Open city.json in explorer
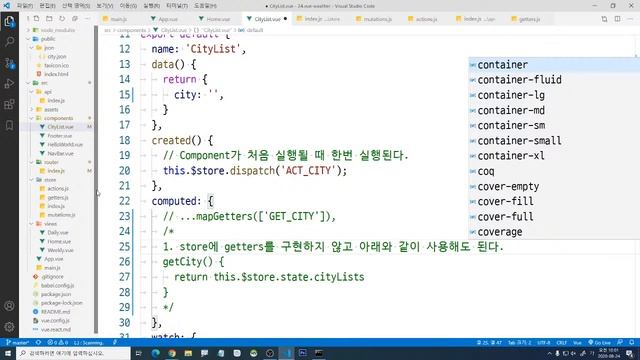Image resolution: width=640 pixels, height=360 pixels. pyautogui.click(x=57, y=56)
